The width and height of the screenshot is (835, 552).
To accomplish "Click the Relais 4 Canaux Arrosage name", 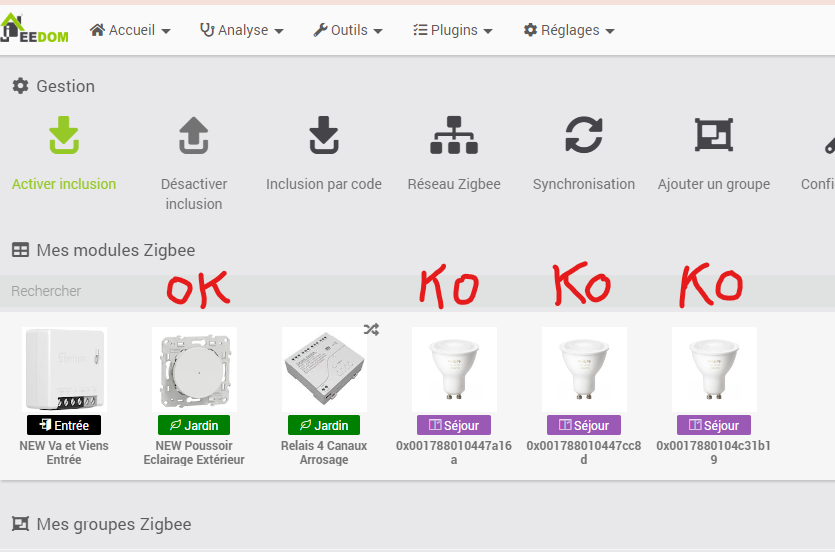I will pos(324,452).
